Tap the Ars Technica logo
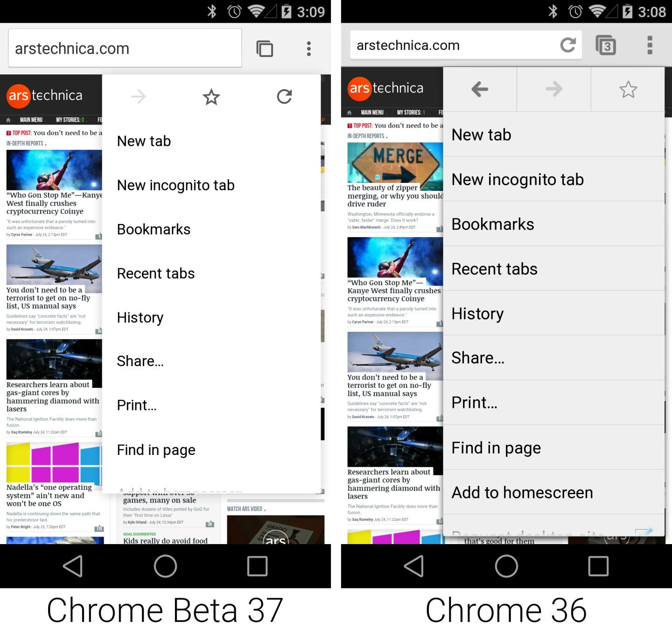The width and height of the screenshot is (672, 636). coord(45,96)
